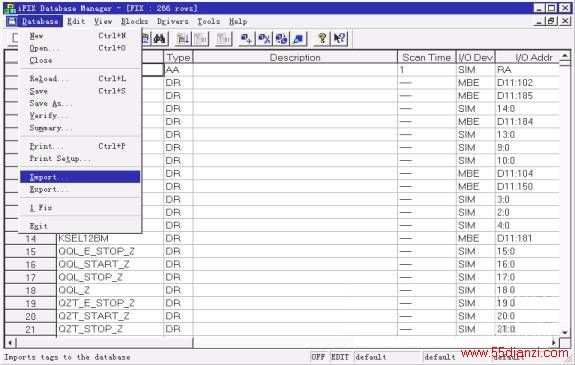
Task: Click the binoculars Find icon
Action: click(x=160, y=39)
